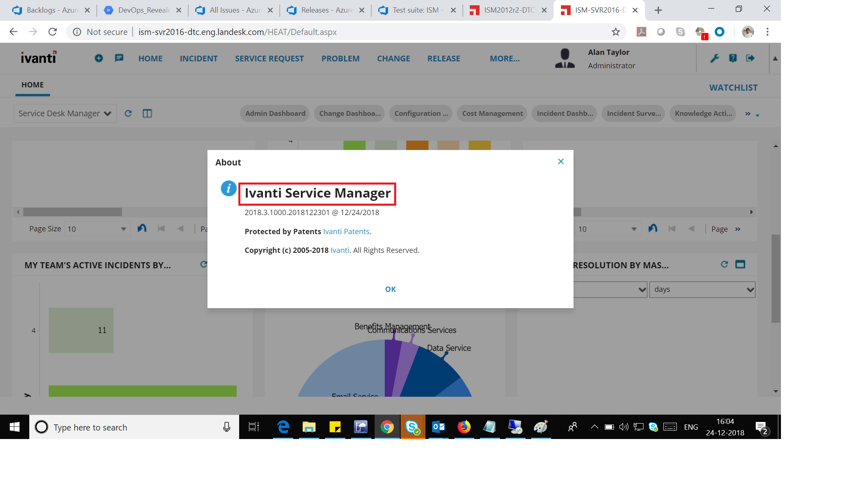Close the About dialog with X

click(x=560, y=161)
